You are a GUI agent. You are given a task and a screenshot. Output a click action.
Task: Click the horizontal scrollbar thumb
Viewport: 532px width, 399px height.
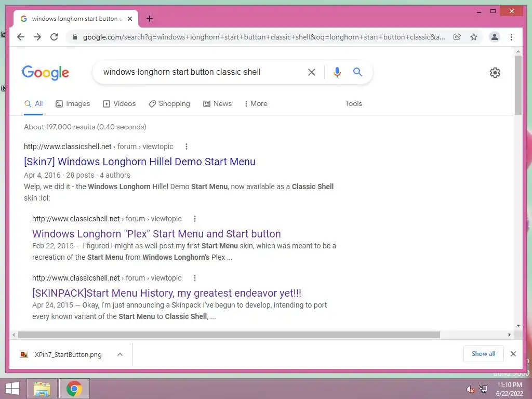[229, 335]
